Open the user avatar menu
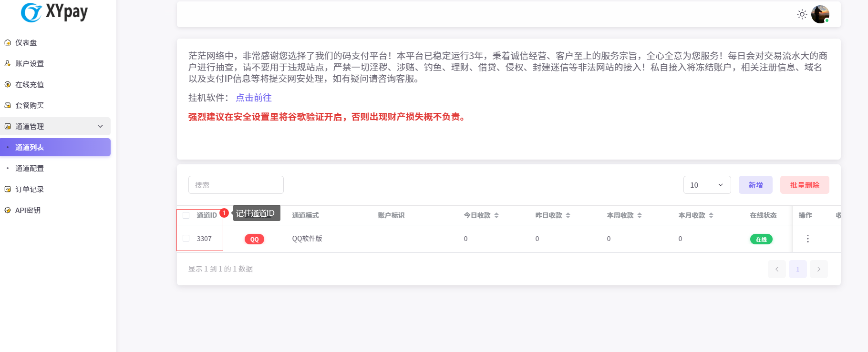The image size is (868, 352). click(820, 14)
